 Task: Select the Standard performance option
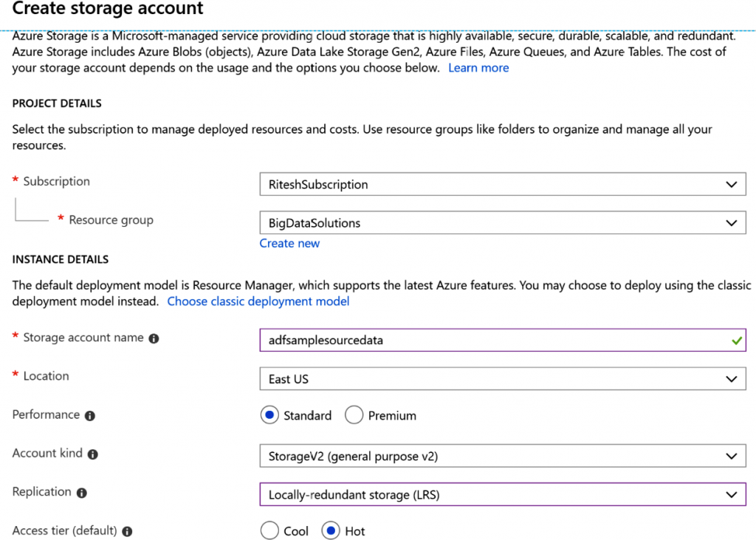pos(270,416)
